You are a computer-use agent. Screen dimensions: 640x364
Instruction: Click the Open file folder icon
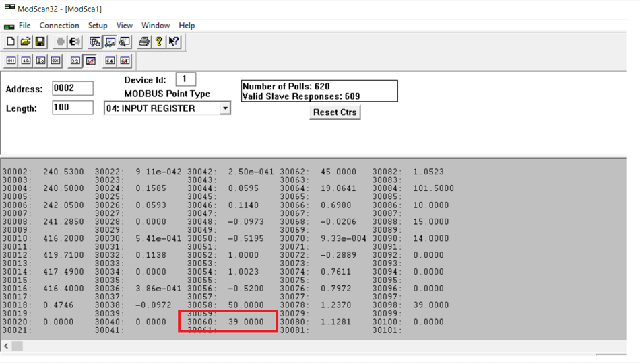pyautogui.click(x=26, y=42)
